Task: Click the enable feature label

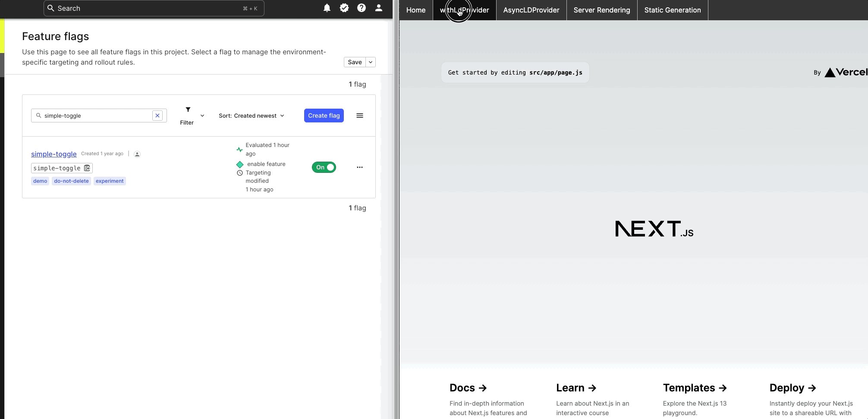Action: [x=266, y=164]
